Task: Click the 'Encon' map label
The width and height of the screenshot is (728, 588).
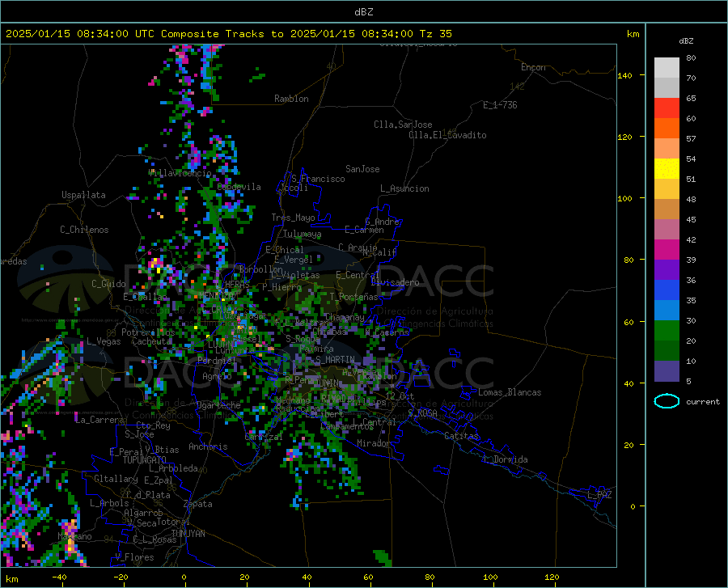Action: pos(533,67)
